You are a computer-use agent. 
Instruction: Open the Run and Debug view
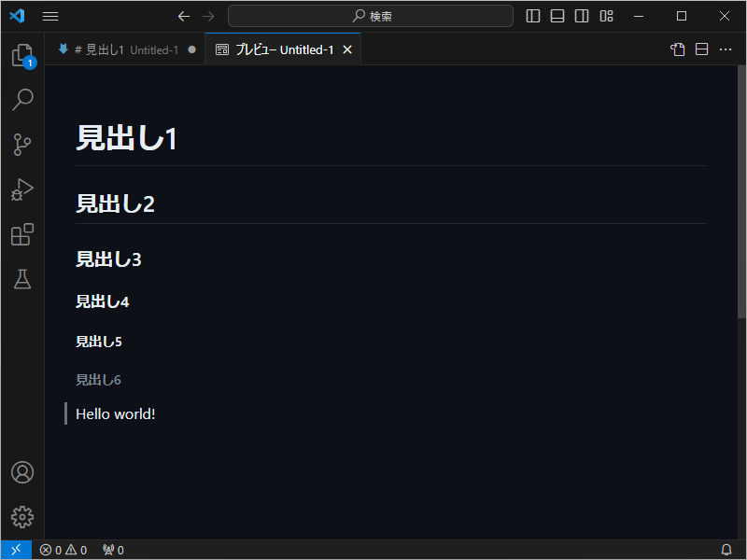21,189
